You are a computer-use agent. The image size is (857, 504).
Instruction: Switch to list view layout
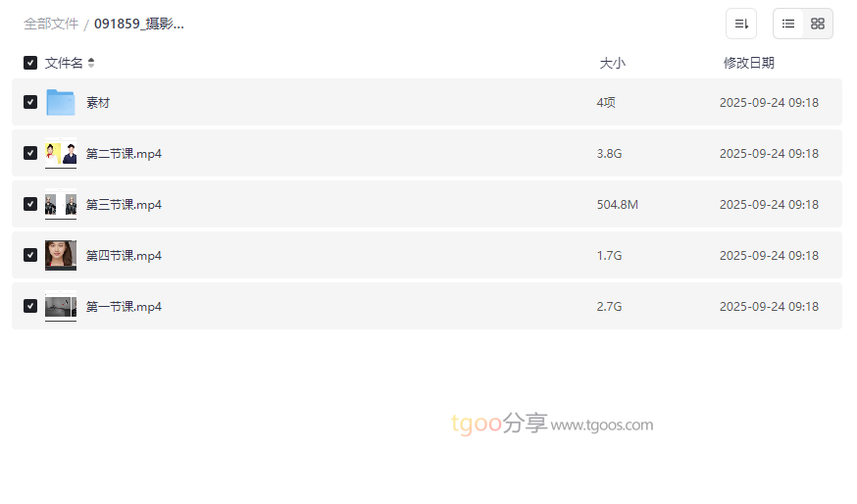coord(788,24)
